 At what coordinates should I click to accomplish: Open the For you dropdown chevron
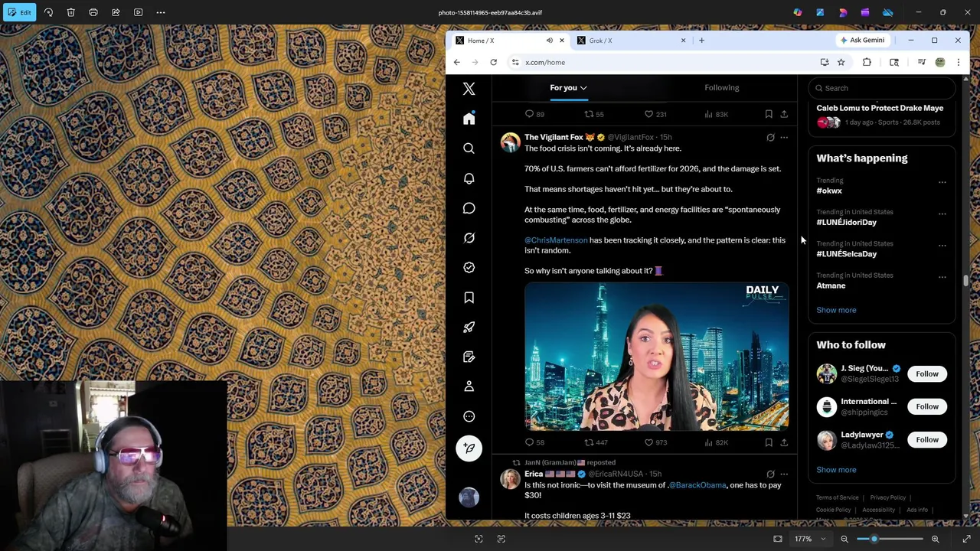[x=583, y=88]
